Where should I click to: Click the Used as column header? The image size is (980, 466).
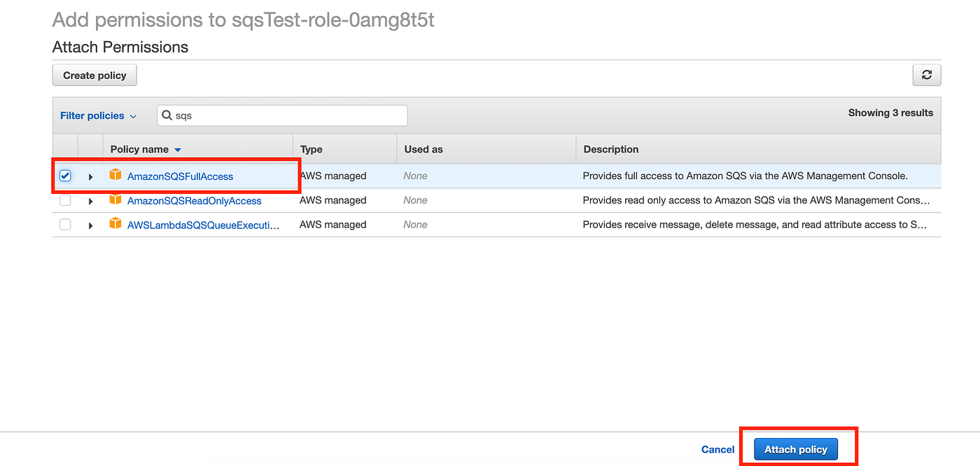pyautogui.click(x=423, y=149)
